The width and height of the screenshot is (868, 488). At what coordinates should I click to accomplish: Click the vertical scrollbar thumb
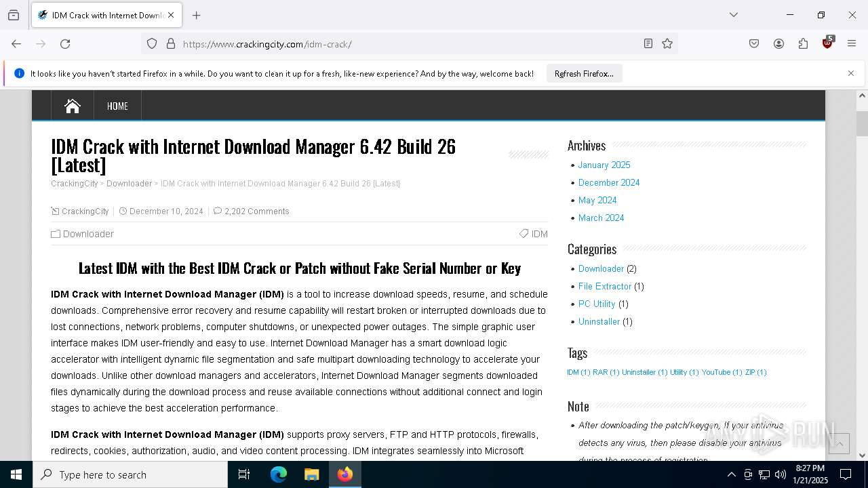pos(862,123)
